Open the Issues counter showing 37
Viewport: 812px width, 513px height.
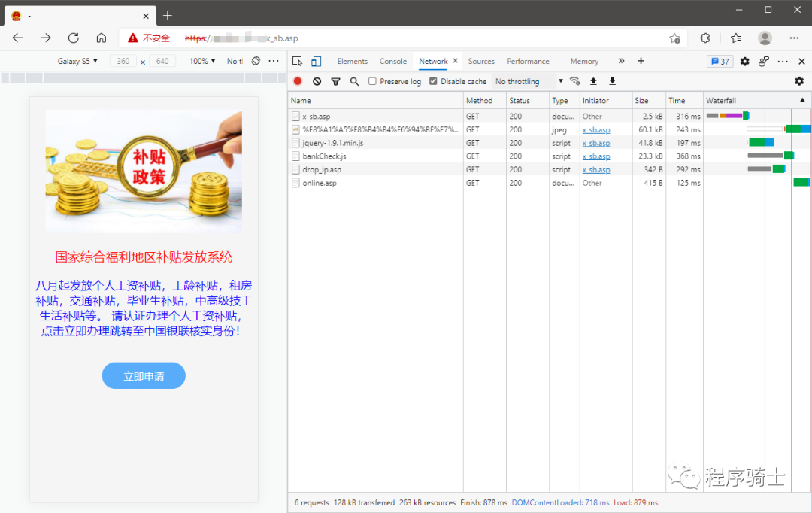[x=720, y=61]
